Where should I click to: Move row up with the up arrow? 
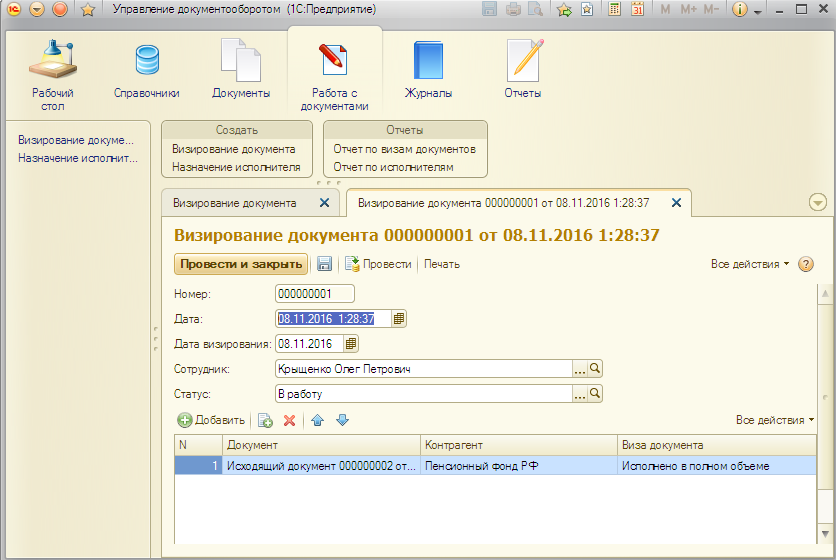[318, 420]
